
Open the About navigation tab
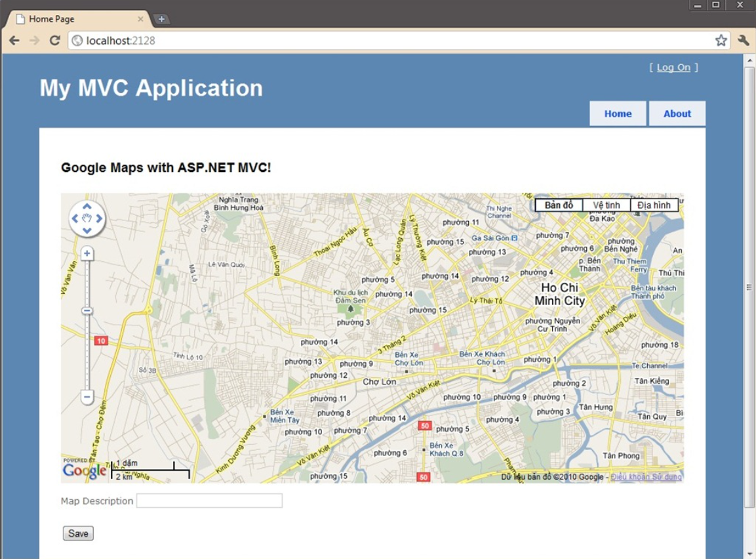pyautogui.click(x=677, y=114)
